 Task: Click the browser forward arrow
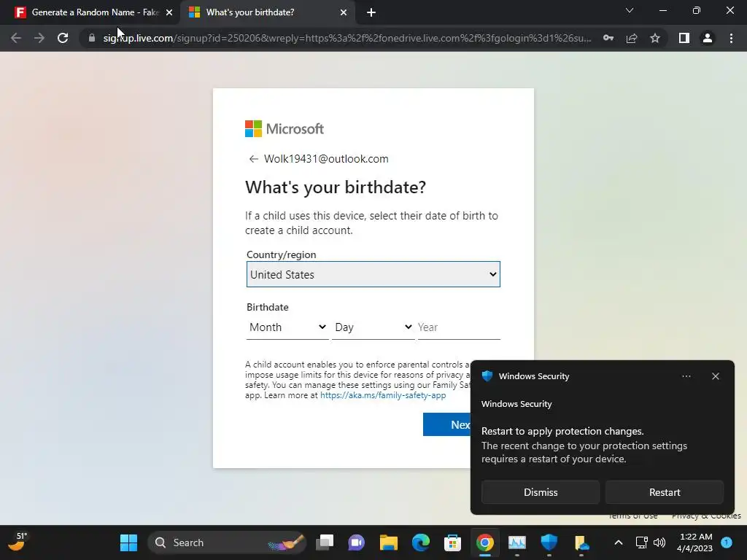(39, 38)
